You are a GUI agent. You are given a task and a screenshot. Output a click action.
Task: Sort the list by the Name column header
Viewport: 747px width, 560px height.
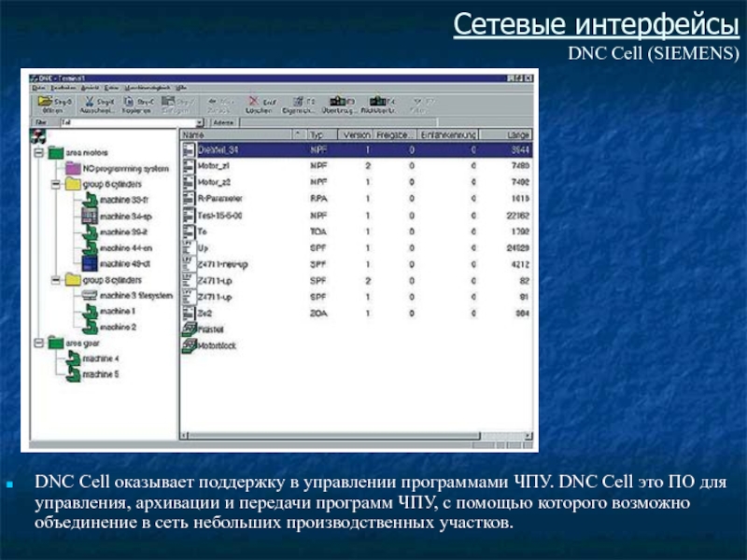click(236, 134)
